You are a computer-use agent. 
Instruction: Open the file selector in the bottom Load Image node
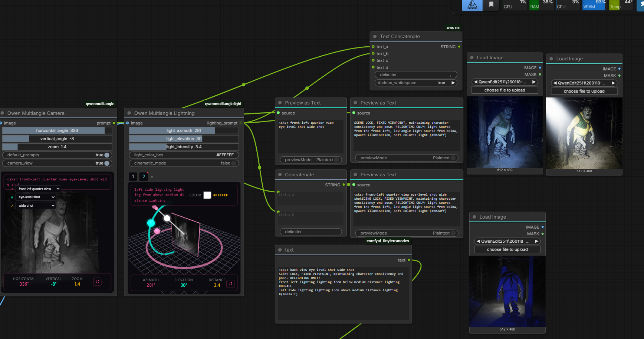[507, 241]
